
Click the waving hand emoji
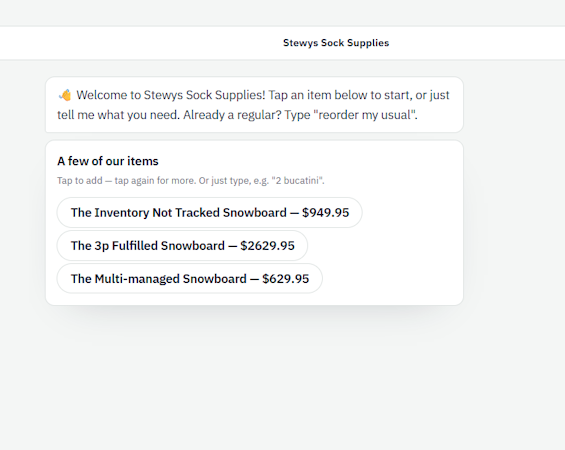pyautogui.click(x=65, y=95)
